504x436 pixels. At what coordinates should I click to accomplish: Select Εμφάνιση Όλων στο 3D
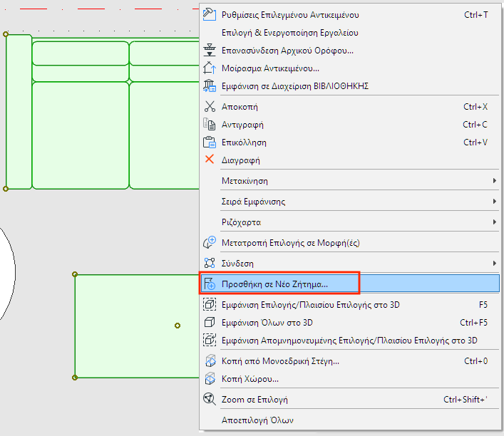349,322
